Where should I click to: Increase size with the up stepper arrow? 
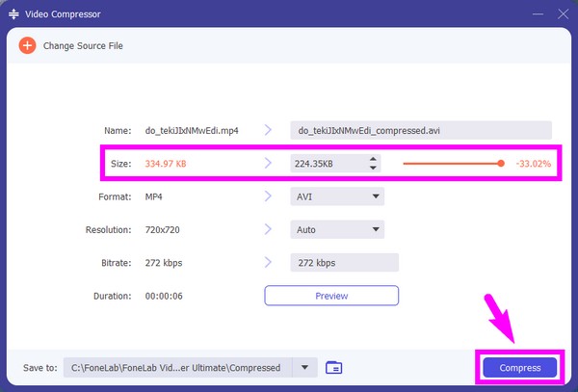coord(373,159)
